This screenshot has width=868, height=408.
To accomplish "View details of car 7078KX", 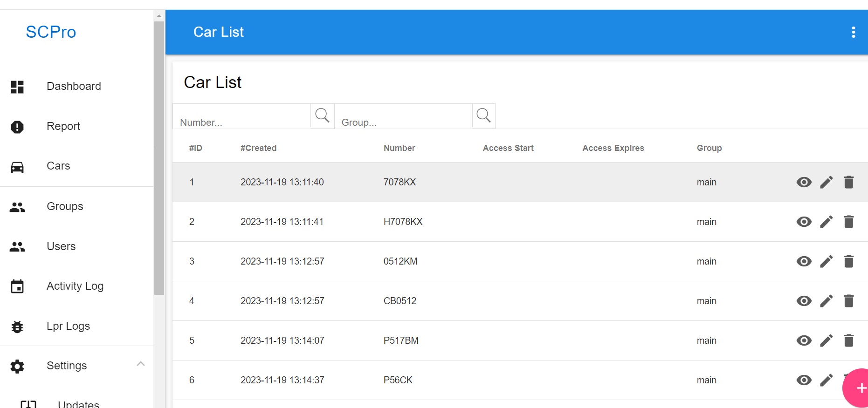I will click(804, 182).
